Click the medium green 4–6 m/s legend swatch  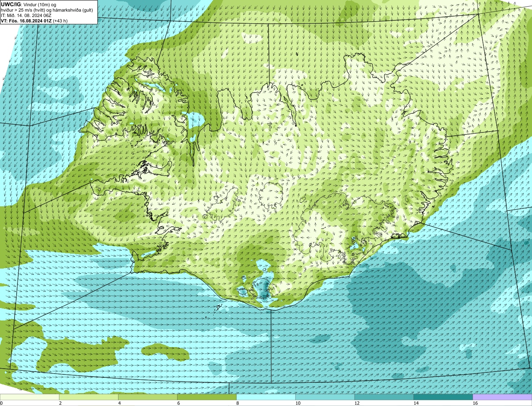tap(148, 397)
